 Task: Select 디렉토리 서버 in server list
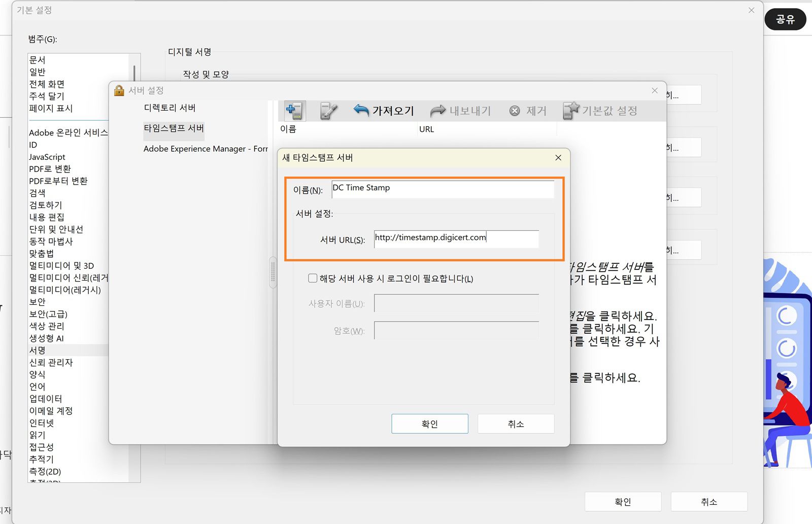[170, 108]
